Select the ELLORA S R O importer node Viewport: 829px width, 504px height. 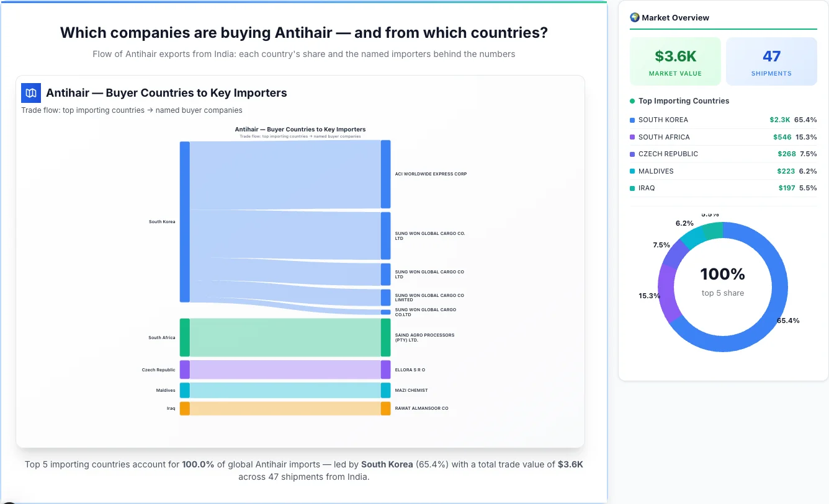click(385, 369)
